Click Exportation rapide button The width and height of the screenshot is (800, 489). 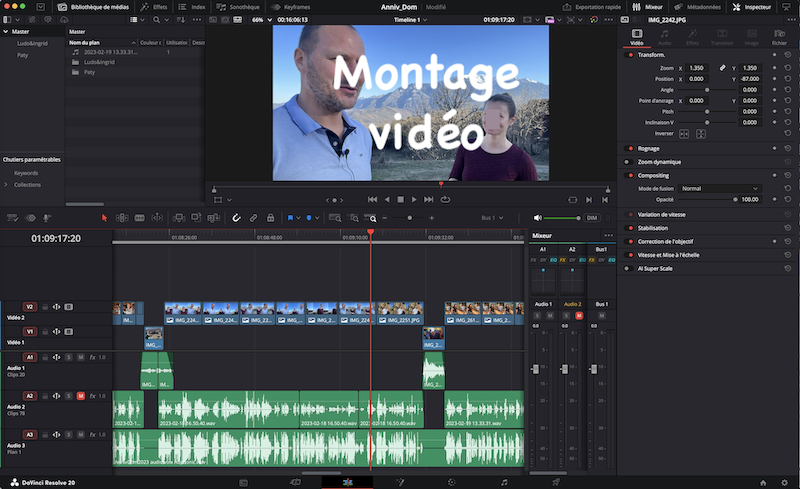[592, 7]
